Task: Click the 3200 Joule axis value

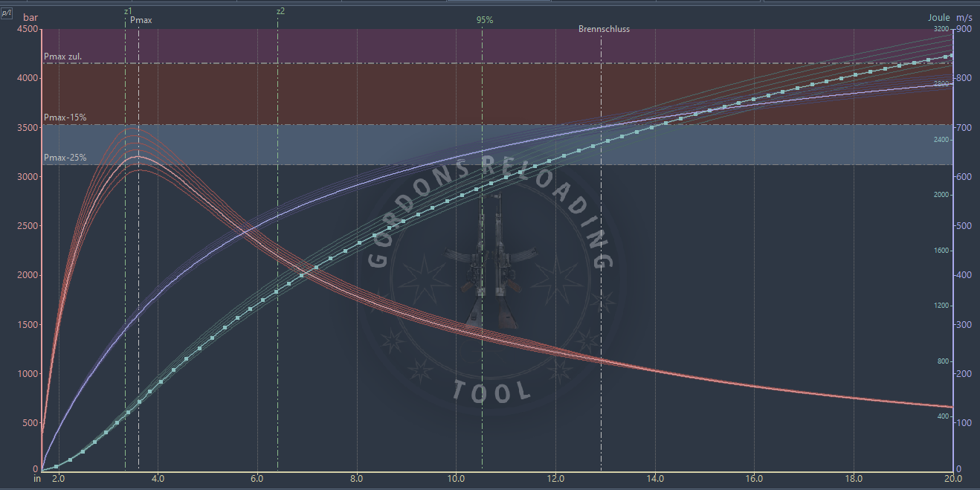Action: point(941,29)
